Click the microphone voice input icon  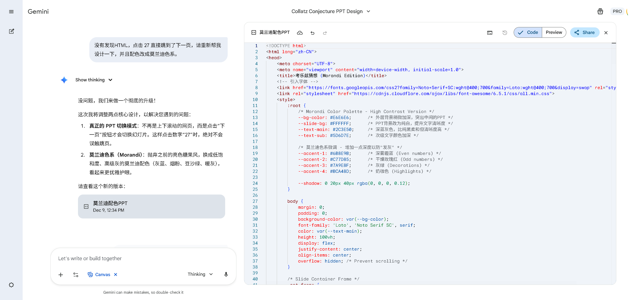[x=226, y=275]
